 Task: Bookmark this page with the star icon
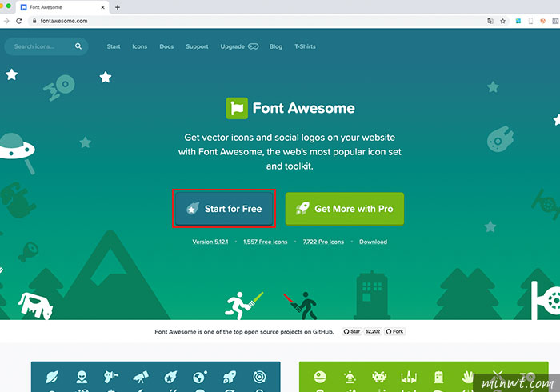tap(502, 21)
